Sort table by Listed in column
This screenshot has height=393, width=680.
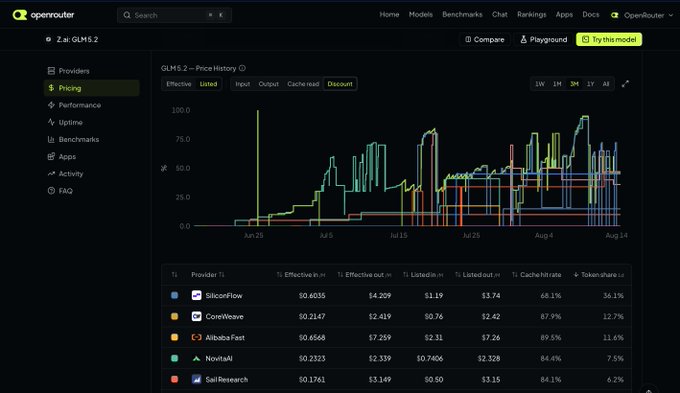423,275
